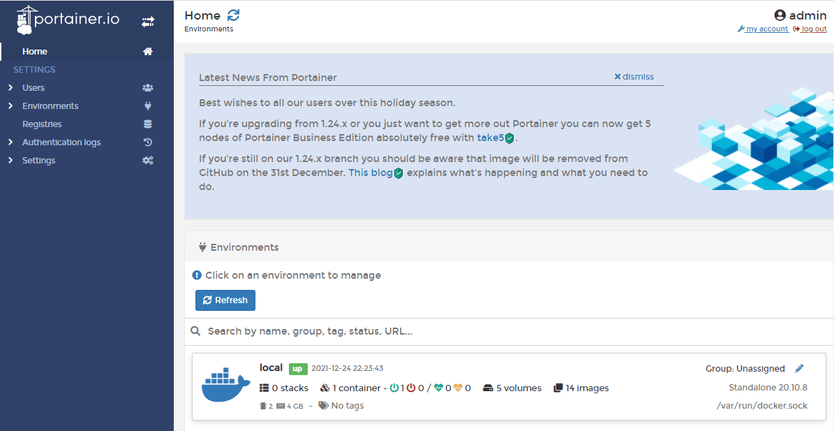Viewport: 834px width, 431px height.
Task: Click the Environments panel heading plug icon
Action: pos(202,247)
